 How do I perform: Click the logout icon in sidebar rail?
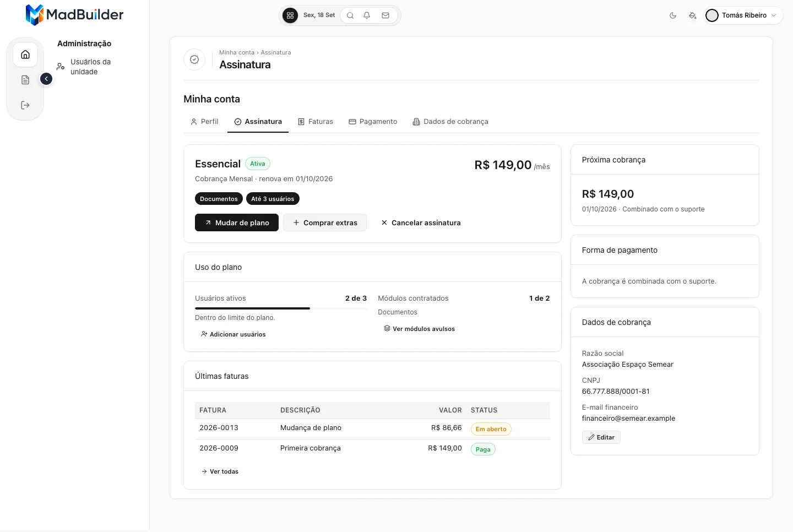[25, 105]
